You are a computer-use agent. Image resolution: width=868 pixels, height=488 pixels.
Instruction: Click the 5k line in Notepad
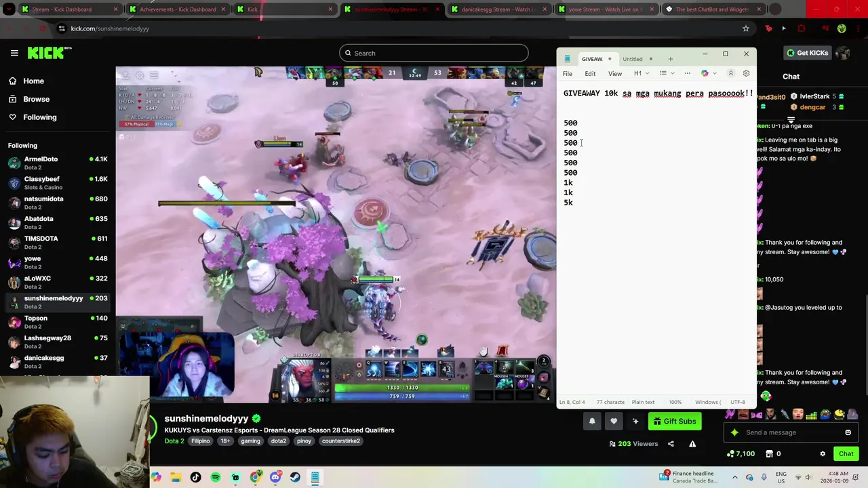[x=568, y=203]
